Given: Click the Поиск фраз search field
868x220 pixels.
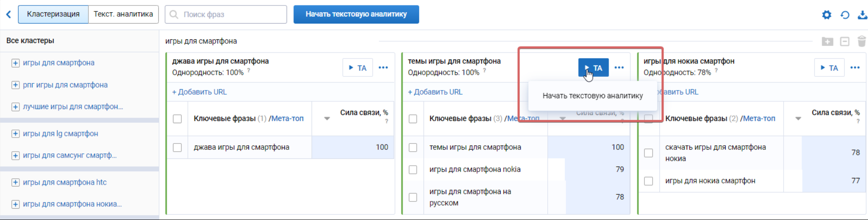Looking at the screenshot, I should point(226,14).
